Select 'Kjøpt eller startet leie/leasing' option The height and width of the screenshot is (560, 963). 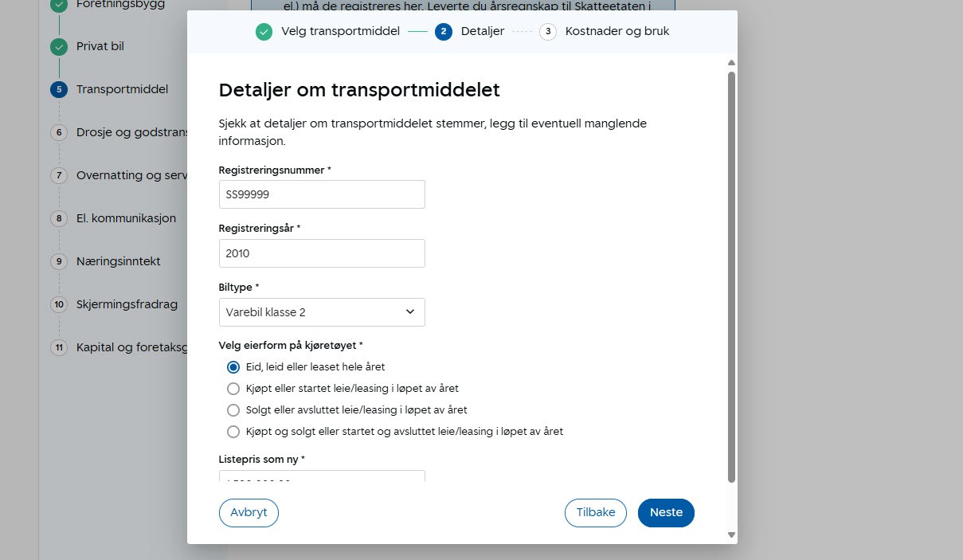click(233, 389)
